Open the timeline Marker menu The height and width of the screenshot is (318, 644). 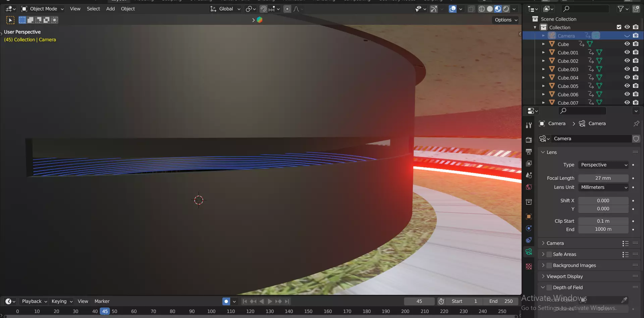pos(102,301)
